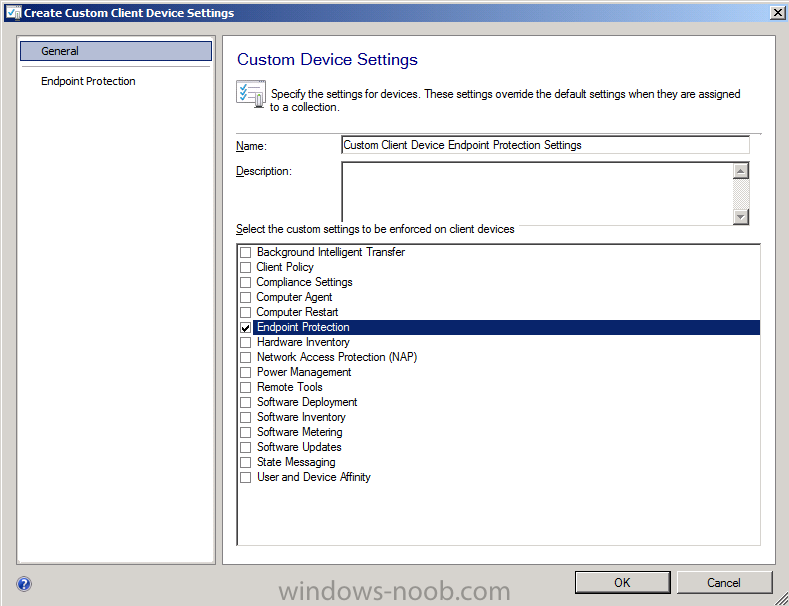Image resolution: width=789 pixels, height=606 pixels.
Task: Click the blue help question mark icon
Action: [x=24, y=584]
